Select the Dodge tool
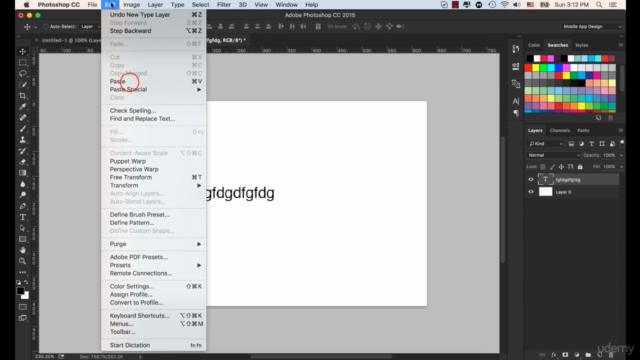 point(22,195)
